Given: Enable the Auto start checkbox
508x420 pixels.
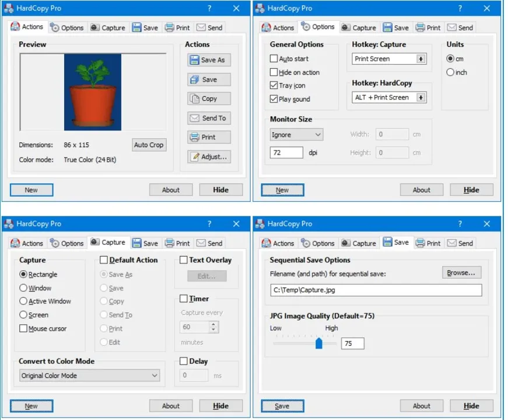Looking at the screenshot, I should click(274, 58).
